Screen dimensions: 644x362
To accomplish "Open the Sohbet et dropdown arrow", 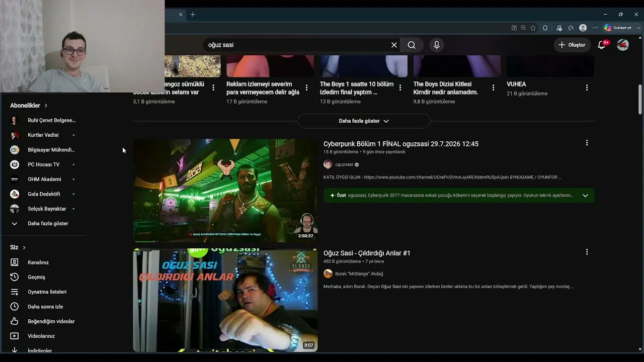I will click(638, 28).
